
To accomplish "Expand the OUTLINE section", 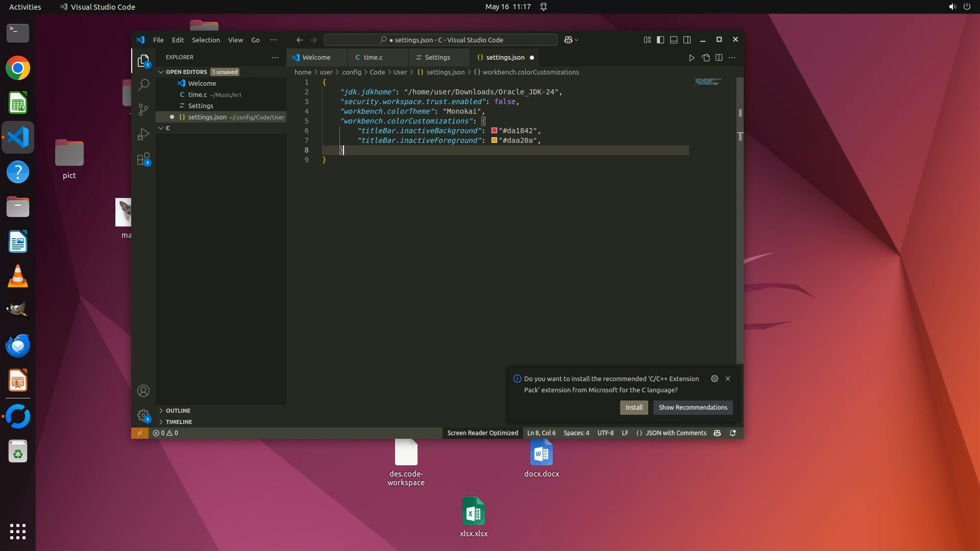I will click(178, 411).
